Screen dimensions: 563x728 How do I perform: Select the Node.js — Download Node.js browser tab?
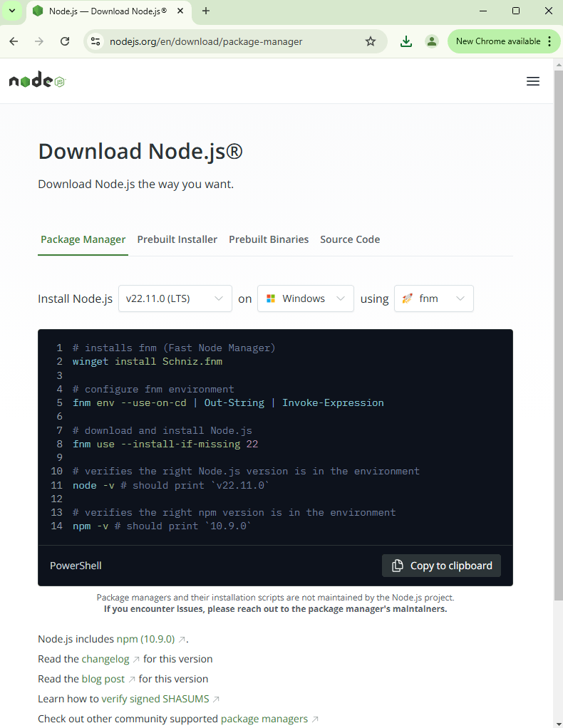click(109, 11)
